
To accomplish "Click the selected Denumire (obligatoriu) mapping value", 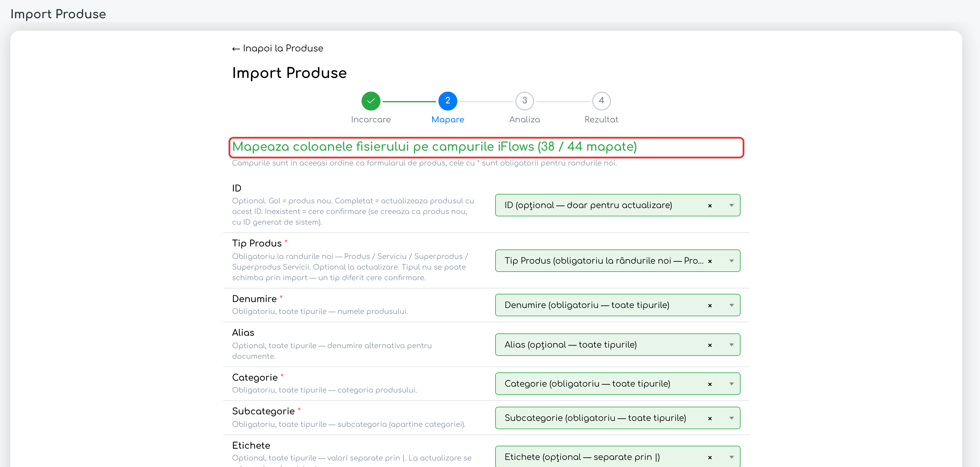I will point(587,305).
